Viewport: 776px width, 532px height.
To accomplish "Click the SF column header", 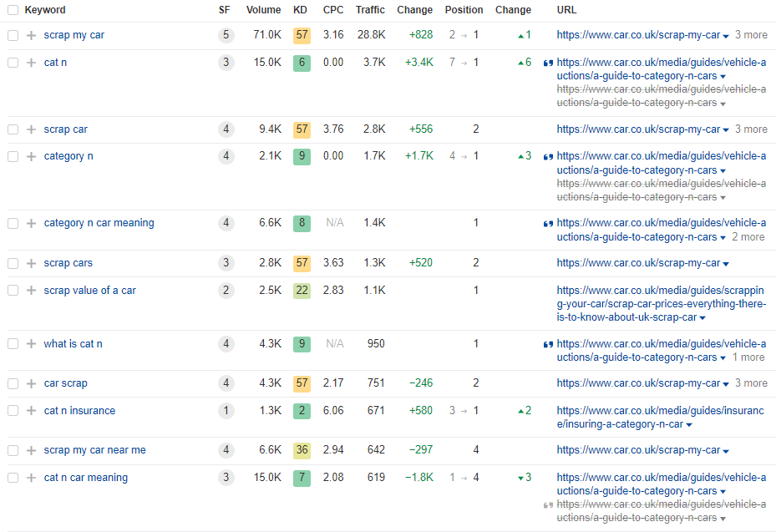I will coord(224,10).
